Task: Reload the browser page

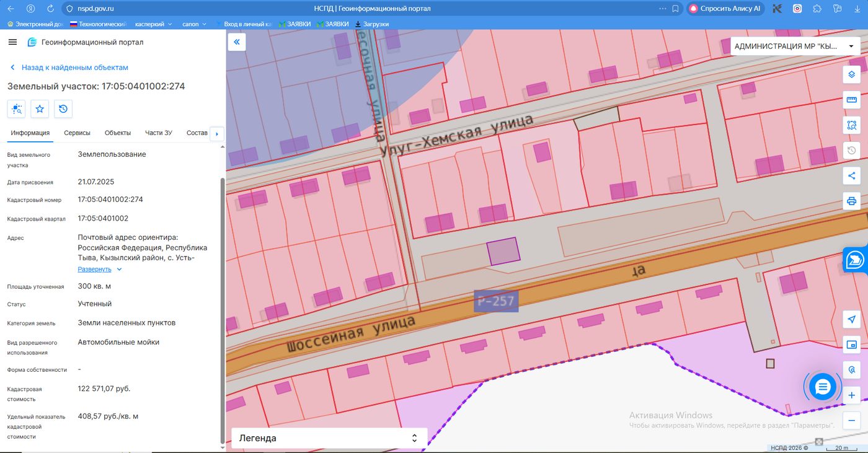Action: coord(50,9)
